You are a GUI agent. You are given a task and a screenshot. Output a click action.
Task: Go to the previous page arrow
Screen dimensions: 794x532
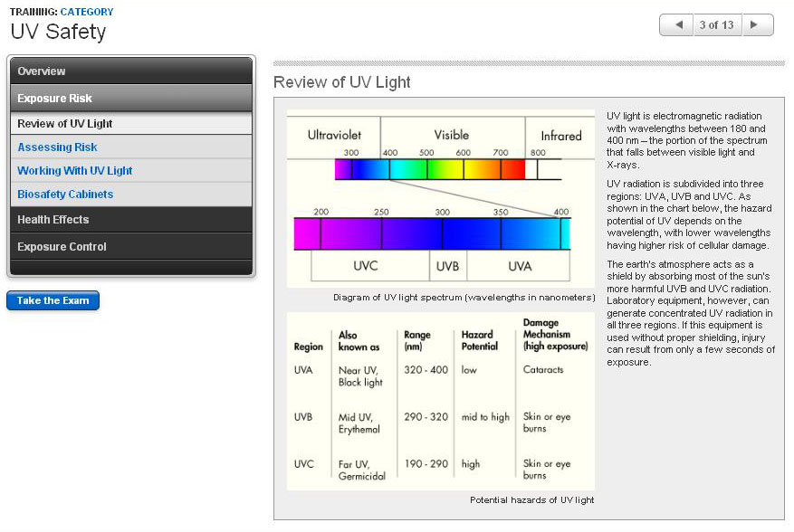pos(676,25)
